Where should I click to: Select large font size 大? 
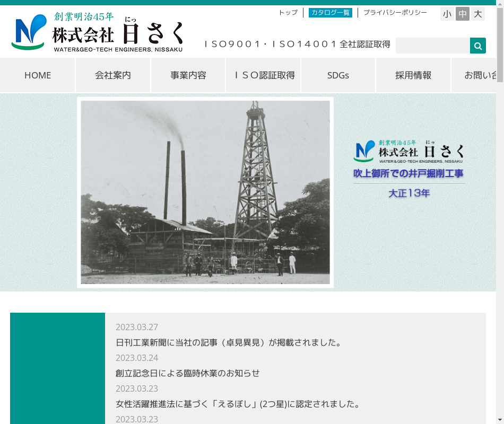pyautogui.click(x=478, y=14)
